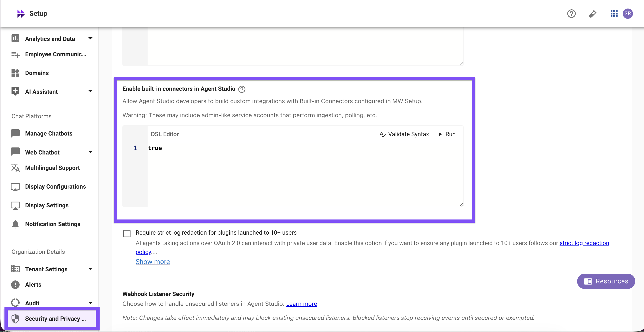Viewport: 644px width, 332px height.
Task: Click the Notification Settings bell icon
Action: [15, 224]
